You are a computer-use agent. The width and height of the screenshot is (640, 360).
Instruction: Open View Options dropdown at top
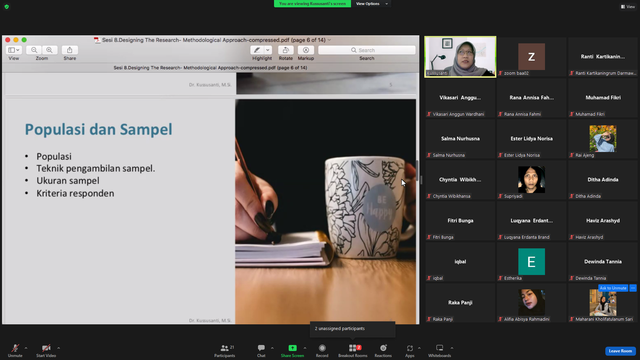click(x=371, y=4)
